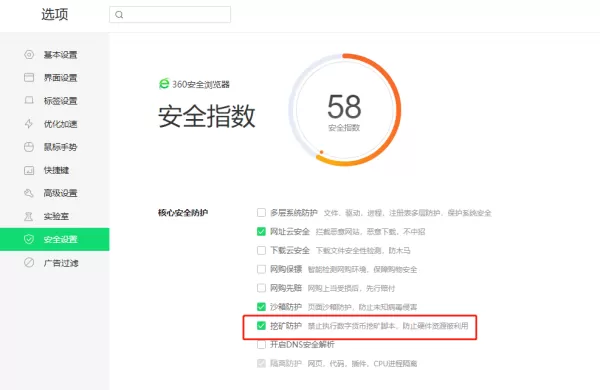Click 隔离防护 option label

pos(286,363)
